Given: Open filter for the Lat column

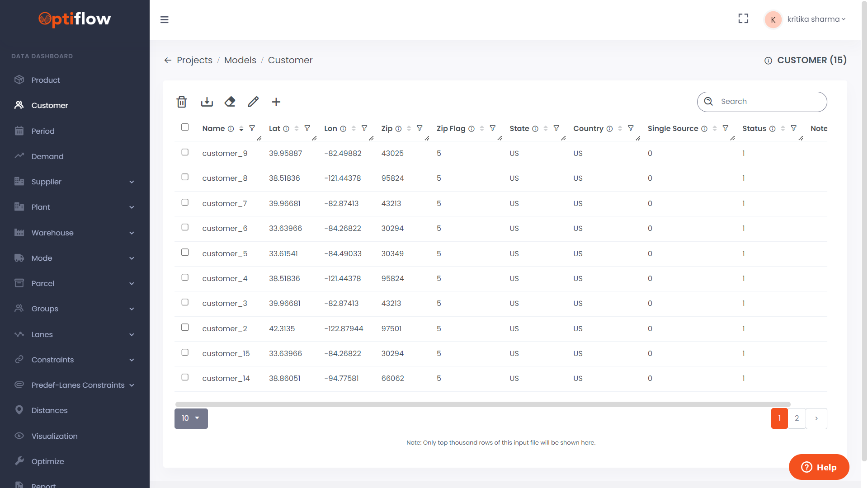Looking at the screenshot, I should [308, 128].
